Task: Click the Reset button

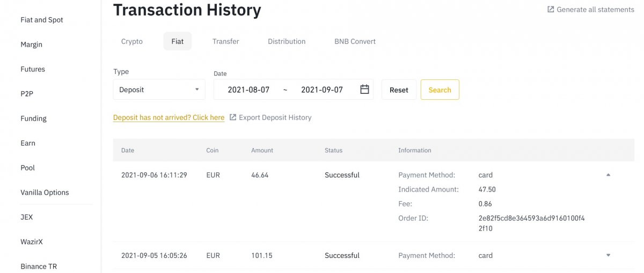Action: coord(399,90)
